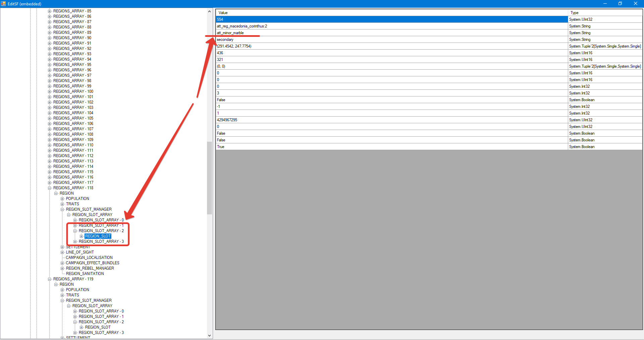The height and width of the screenshot is (340, 644).
Task: Collapse REGION_SLOT_ARRAY - 2 under REGIONS_ARRAY - 118
Action: pyautogui.click(x=75, y=231)
